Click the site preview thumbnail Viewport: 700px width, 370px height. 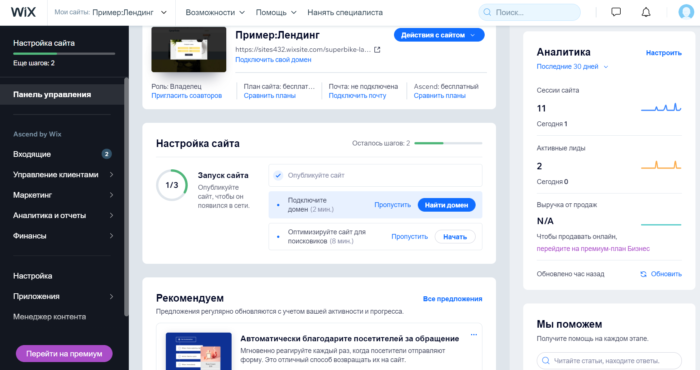tap(189, 49)
